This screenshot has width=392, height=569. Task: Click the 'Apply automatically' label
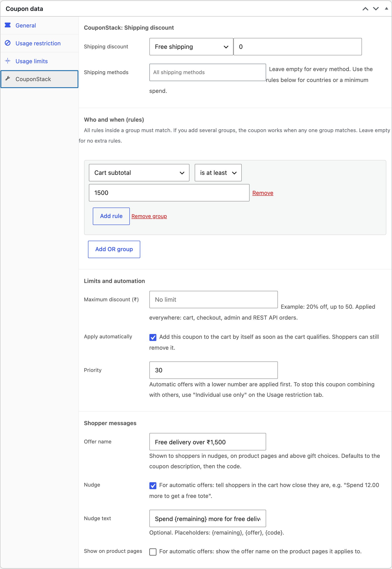click(x=108, y=337)
